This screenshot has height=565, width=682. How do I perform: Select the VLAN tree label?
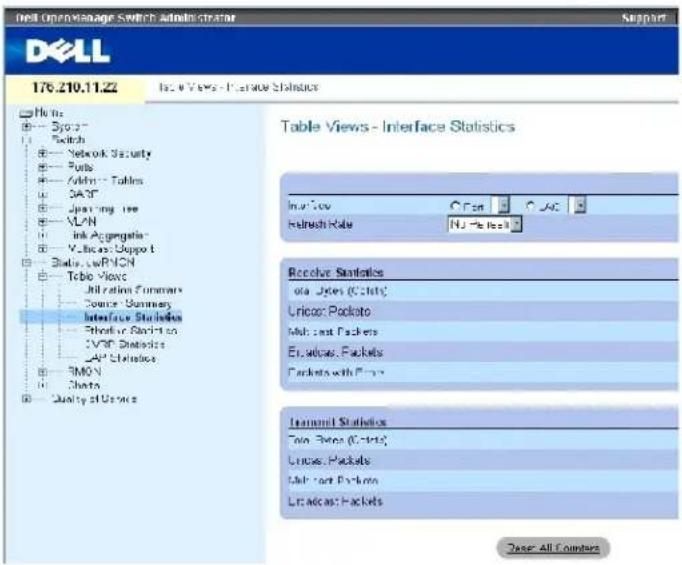tap(82, 222)
